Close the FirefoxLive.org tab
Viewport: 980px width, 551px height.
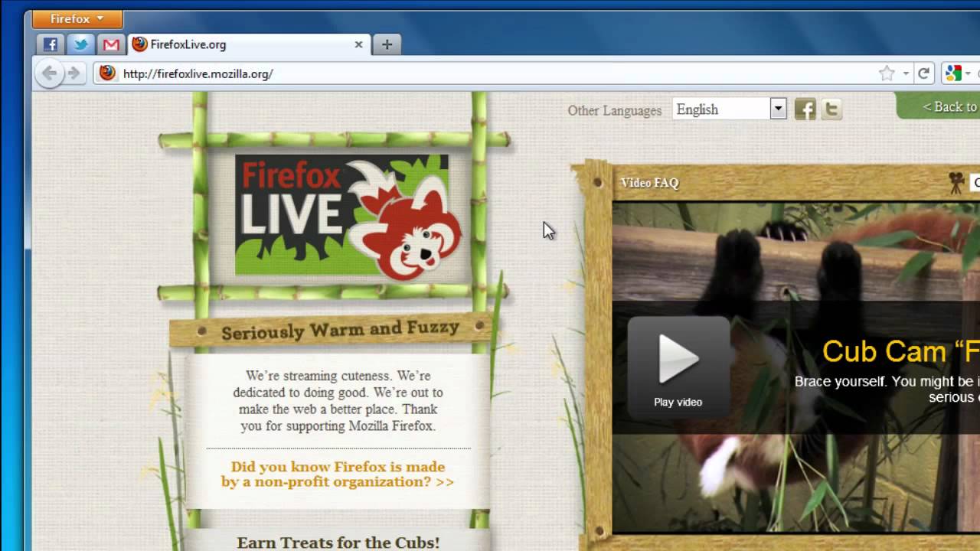(358, 44)
